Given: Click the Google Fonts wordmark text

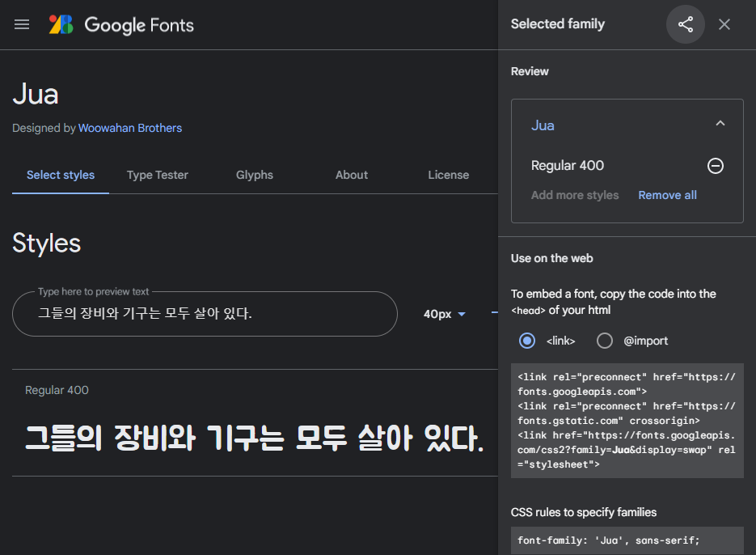Looking at the screenshot, I should 139,25.
